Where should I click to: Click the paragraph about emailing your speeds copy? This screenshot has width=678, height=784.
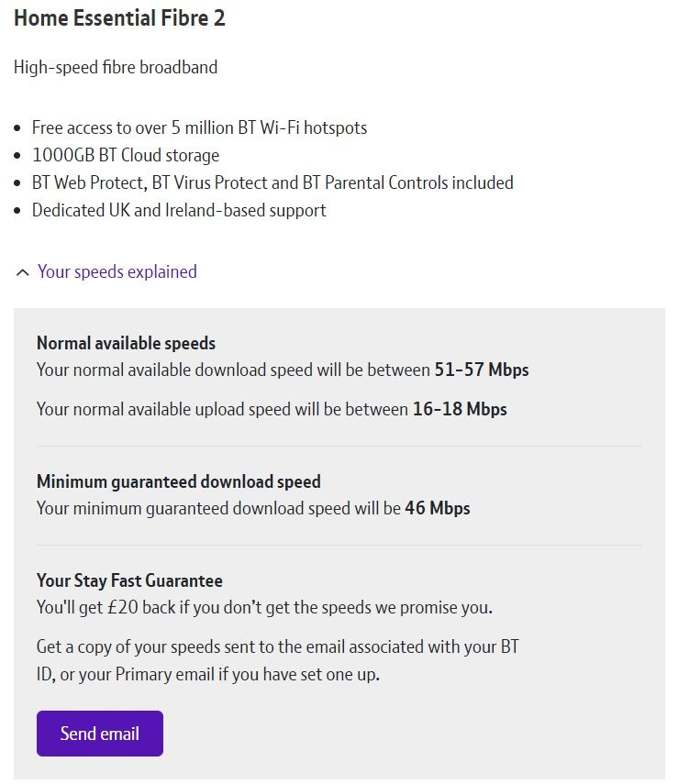point(277,660)
